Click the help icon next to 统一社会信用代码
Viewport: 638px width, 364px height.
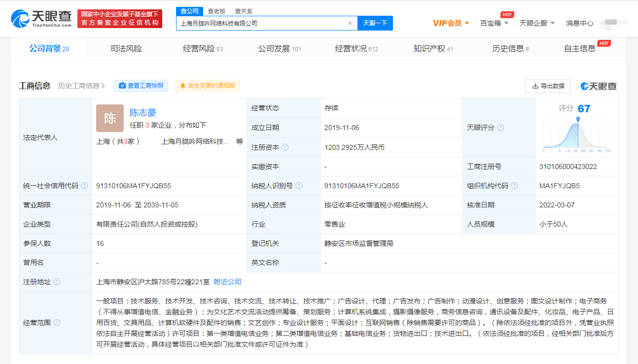point(84,186)
